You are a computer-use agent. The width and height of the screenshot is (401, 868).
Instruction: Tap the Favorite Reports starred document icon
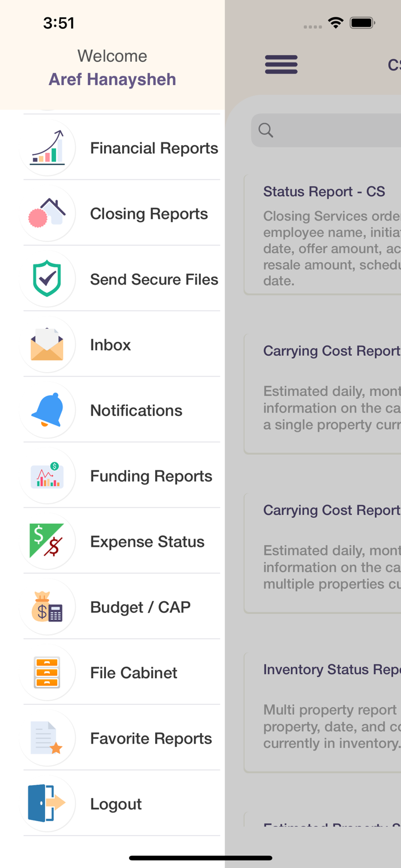tap(47, 738)
